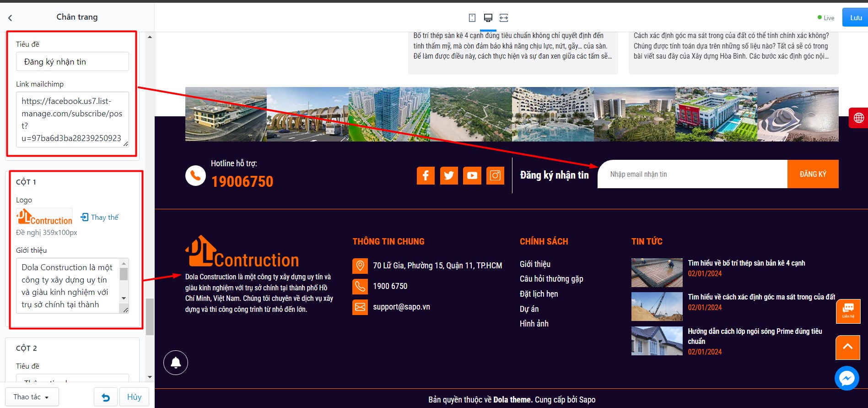Click the 70 Lữ Gia address text

tap(437, 266)
